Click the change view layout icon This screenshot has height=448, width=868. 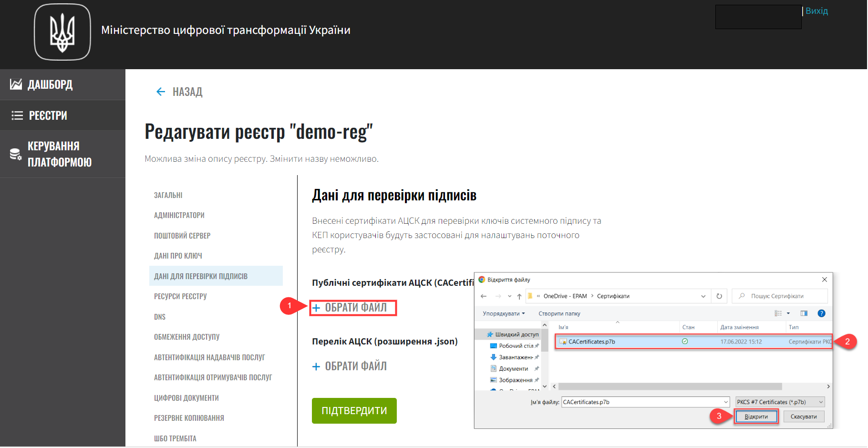pyautogui.click(x=778, y=313)
